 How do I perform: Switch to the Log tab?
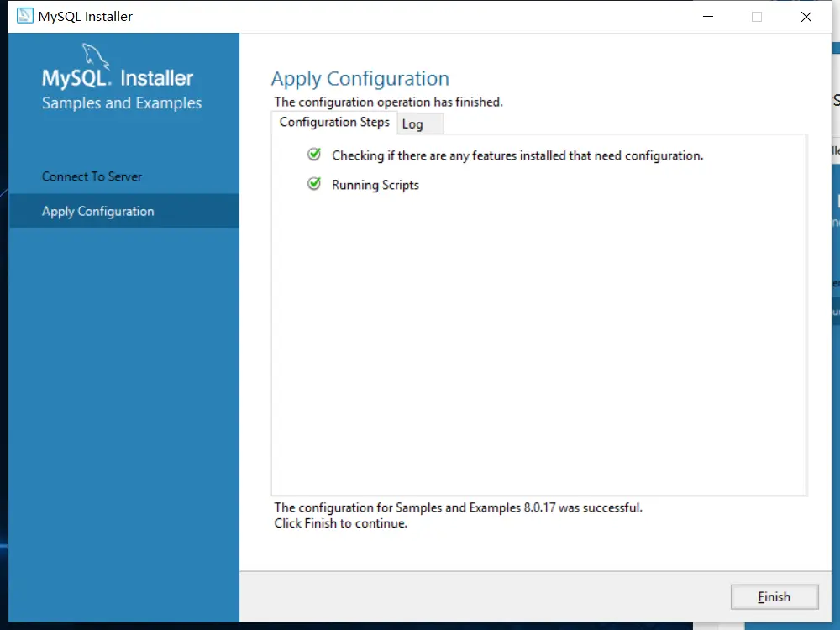[419, 123]
